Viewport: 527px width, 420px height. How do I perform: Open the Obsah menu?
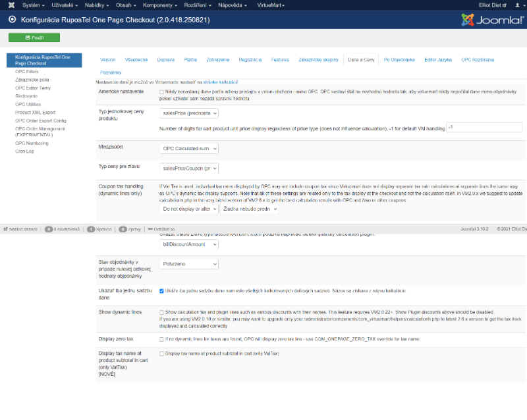pyautogui.click(x=126, y=5)
